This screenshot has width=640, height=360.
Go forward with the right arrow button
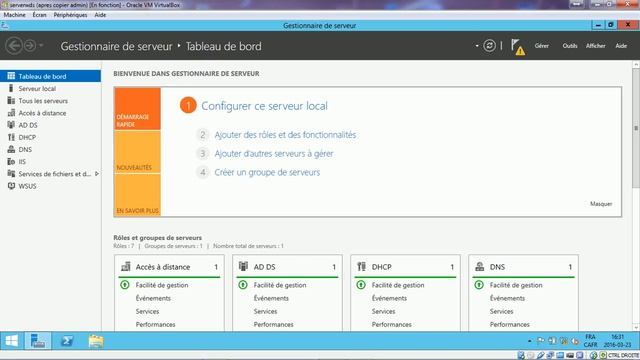click(x=30, y=46)
